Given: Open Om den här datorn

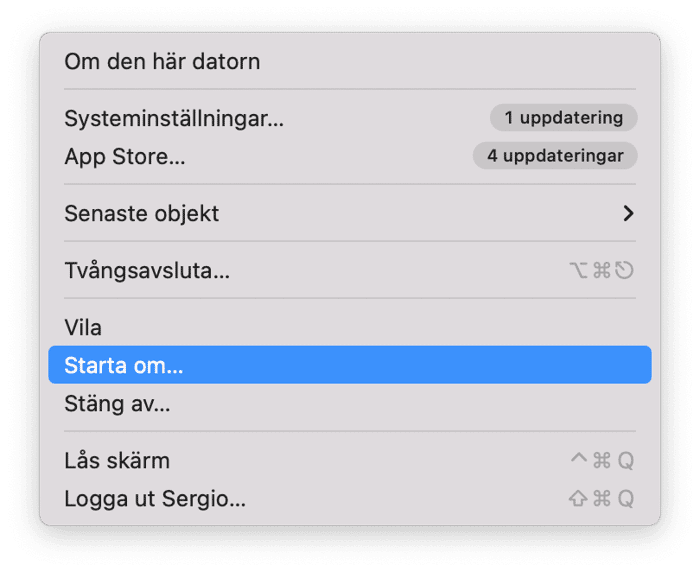Looking at the screenshot, I should (x=162, y=61).
